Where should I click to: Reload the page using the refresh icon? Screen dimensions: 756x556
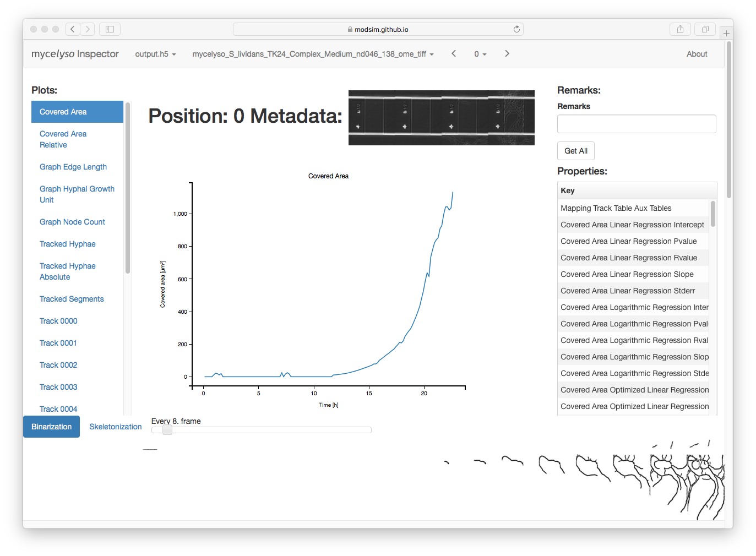click(516, 29)
